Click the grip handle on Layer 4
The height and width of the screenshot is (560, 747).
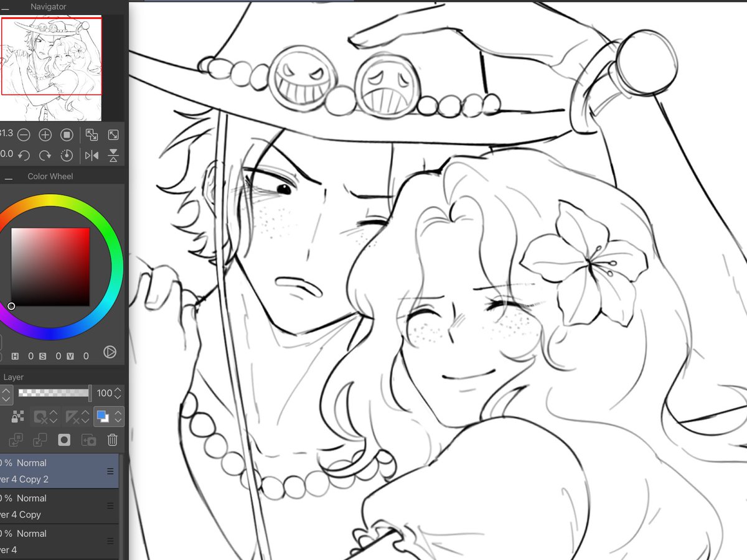tap(111, 542)
